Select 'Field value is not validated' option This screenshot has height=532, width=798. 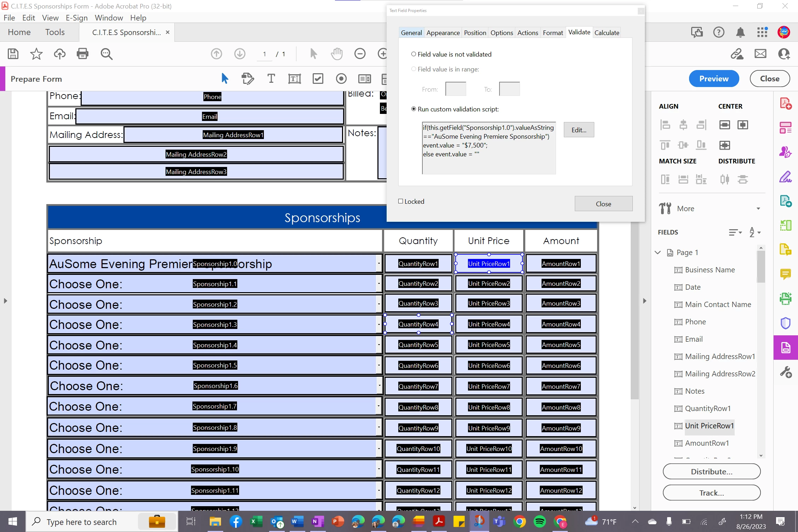pos(414,54)
